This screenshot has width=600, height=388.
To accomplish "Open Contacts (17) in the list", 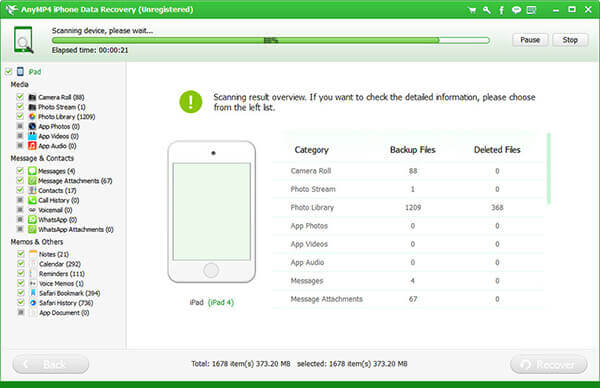I will coord(57,191).
